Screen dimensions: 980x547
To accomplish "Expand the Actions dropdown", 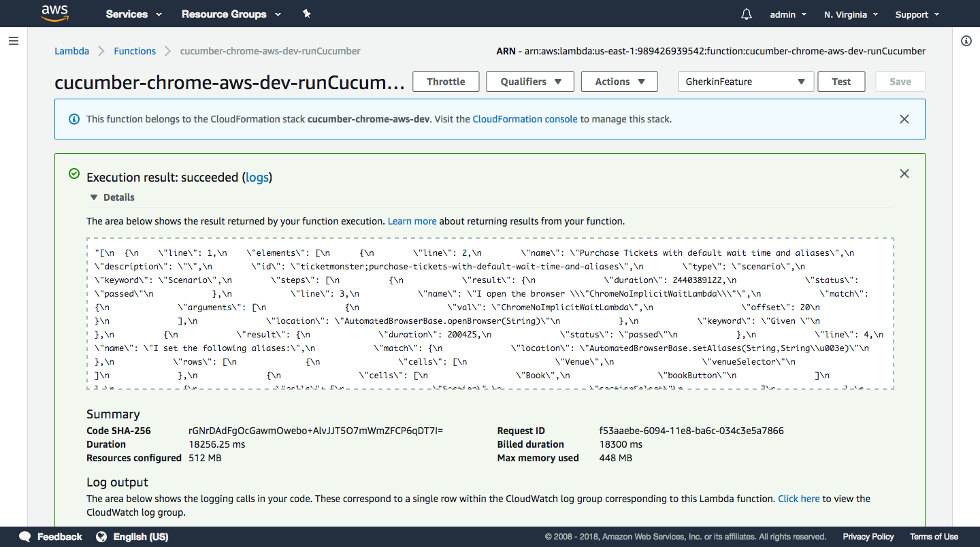I will point(619,82).
